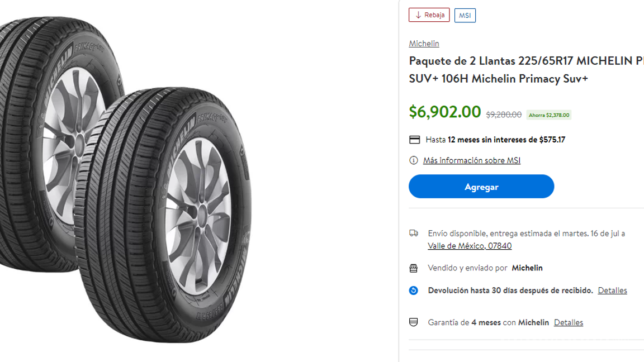Click the warranty shield icon near 'Garantía'
This screenshot has width=644, height=362.
[x=414, y=322]
